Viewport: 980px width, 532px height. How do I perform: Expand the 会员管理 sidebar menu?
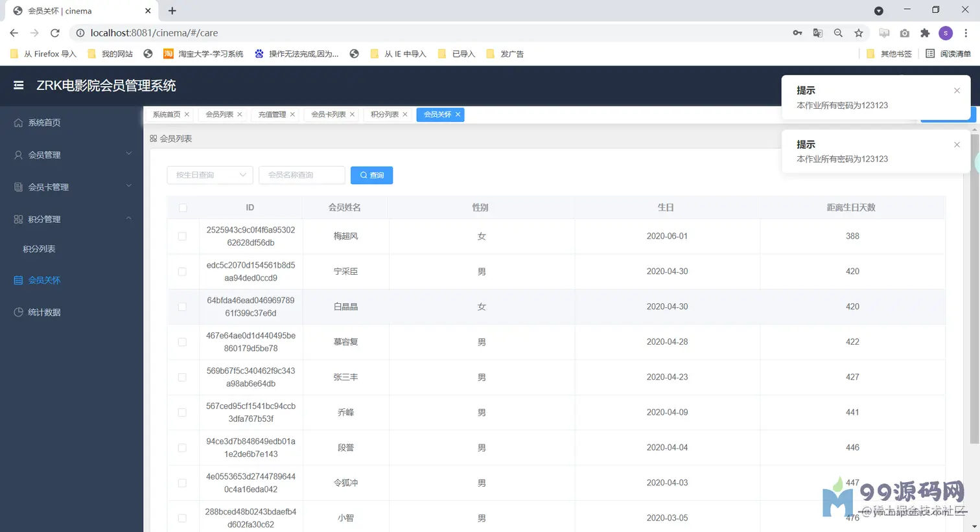coord(71,155)
